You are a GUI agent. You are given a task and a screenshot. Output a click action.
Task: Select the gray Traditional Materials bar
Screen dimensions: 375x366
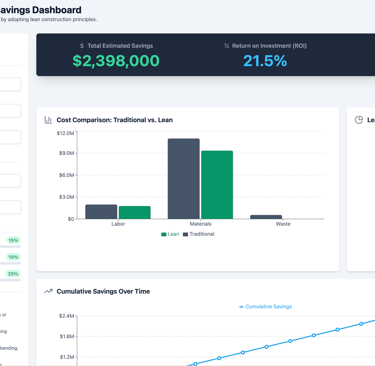coord(184,179)
